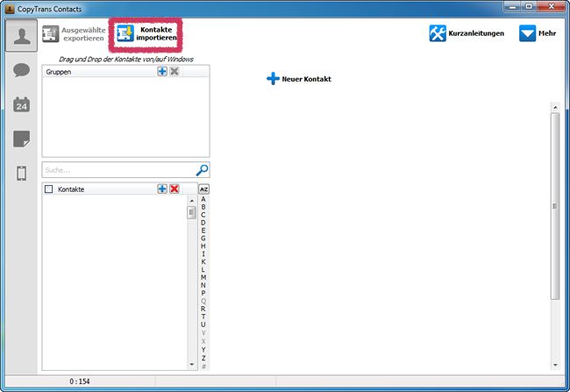The image size is (570, 392).
Task: Jump to letter R in index
Action: click(203, 309)
